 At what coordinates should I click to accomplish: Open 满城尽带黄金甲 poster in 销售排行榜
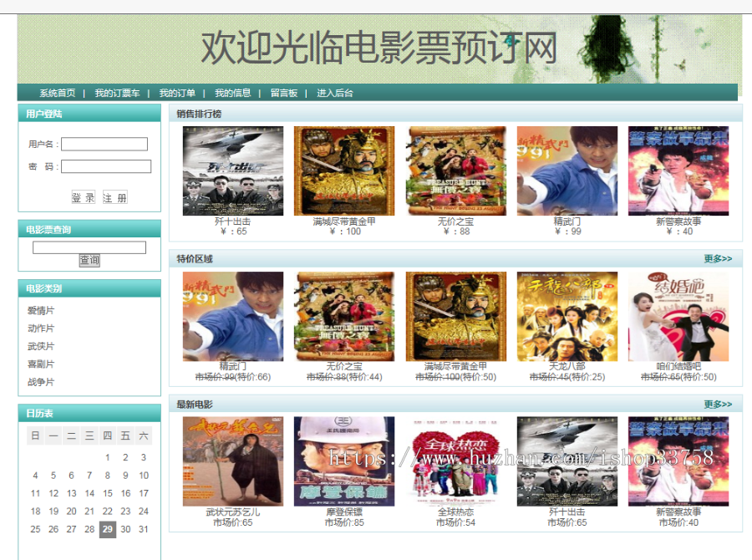pos(344,171)
